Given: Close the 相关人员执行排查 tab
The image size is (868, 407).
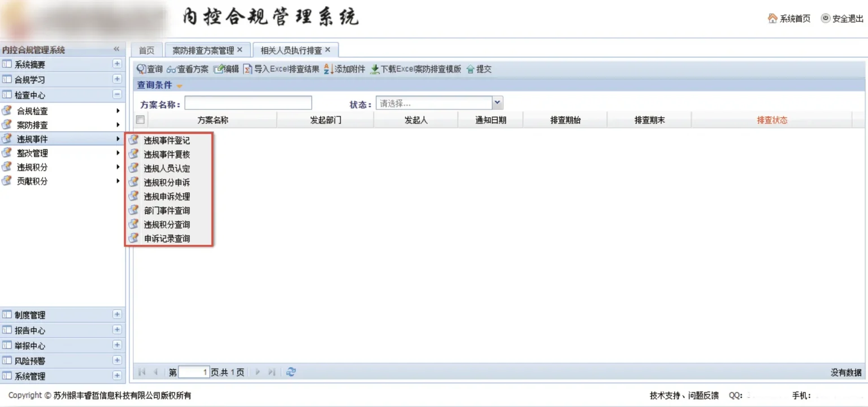Looking at the screenshot, I should 328,50.
